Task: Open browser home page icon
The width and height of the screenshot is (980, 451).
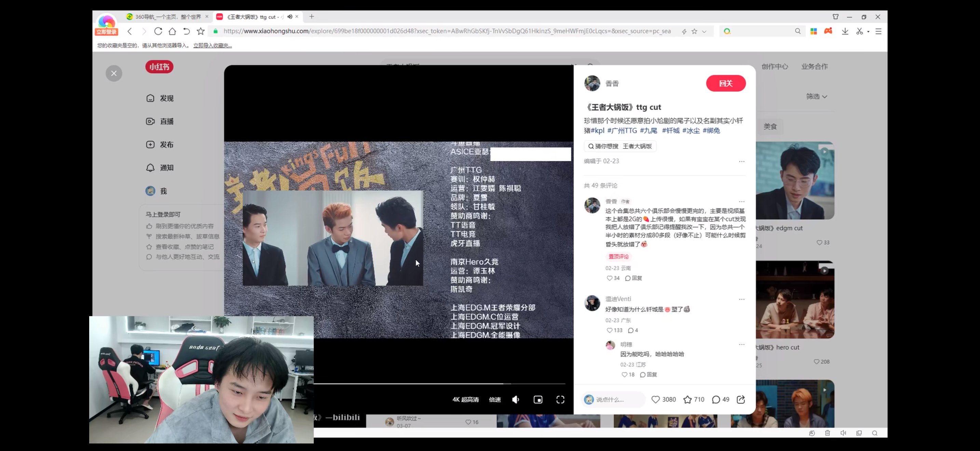Action: click(172, 31)
